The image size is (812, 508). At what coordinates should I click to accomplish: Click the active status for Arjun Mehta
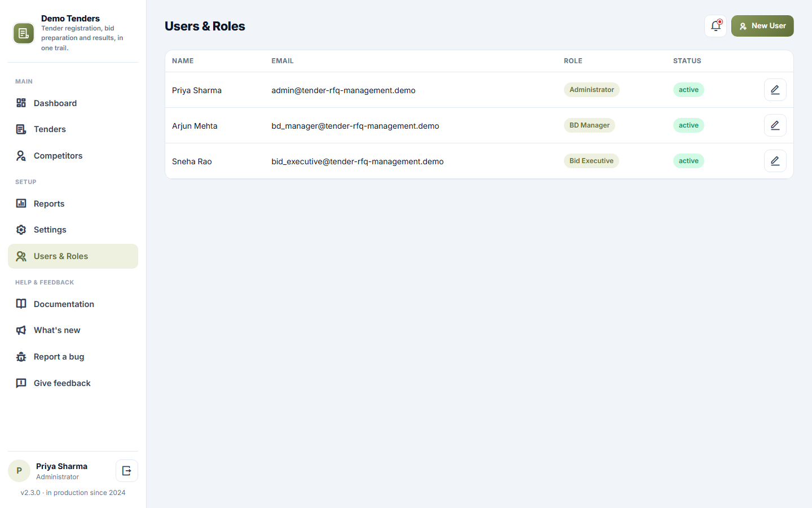click(689, 125)
